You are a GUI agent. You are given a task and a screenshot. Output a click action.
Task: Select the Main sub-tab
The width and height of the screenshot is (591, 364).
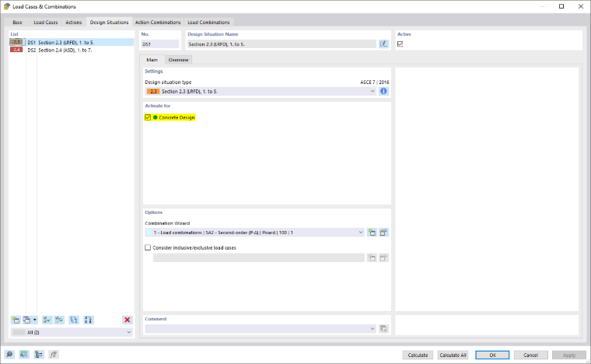click(152, 60)
